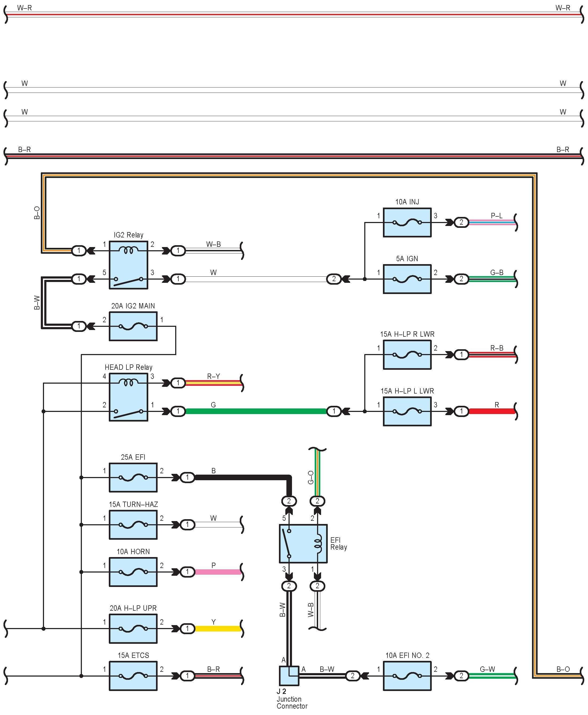Click the HEAD LP Relay box
This screenshot has height=715, width=588.
point(128,397)
